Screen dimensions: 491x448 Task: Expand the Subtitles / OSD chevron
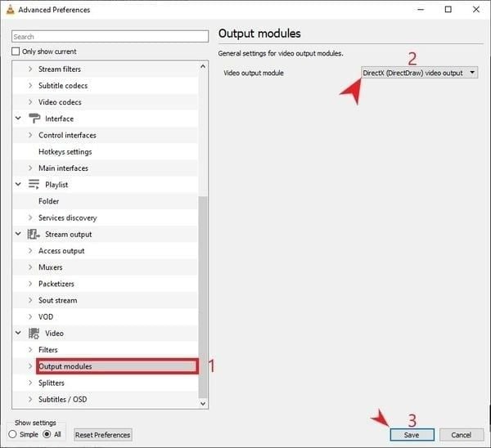[x=31, y=400]
